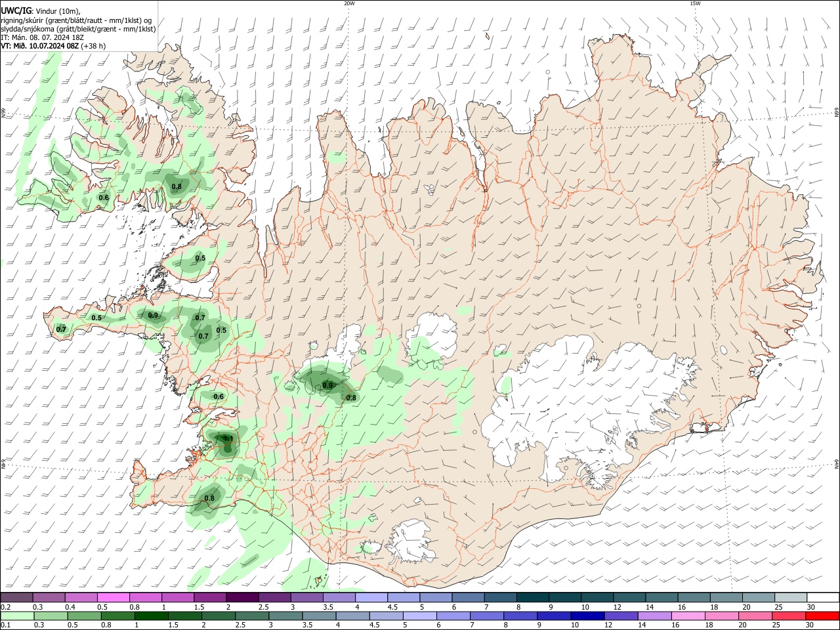Viewport: 840px width, 630px height.
Task: Select the 25 crimson swatch in lower scale
Action: point(789,616)
